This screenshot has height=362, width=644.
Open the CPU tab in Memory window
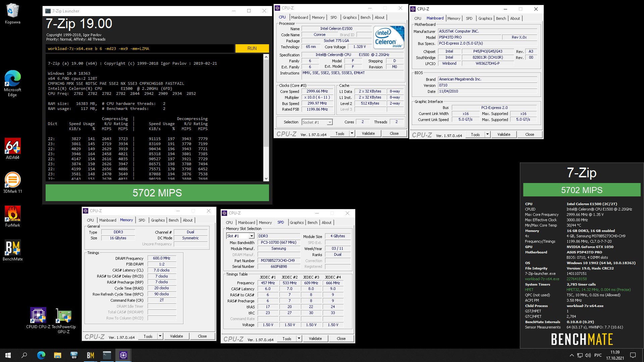[90, 220]
